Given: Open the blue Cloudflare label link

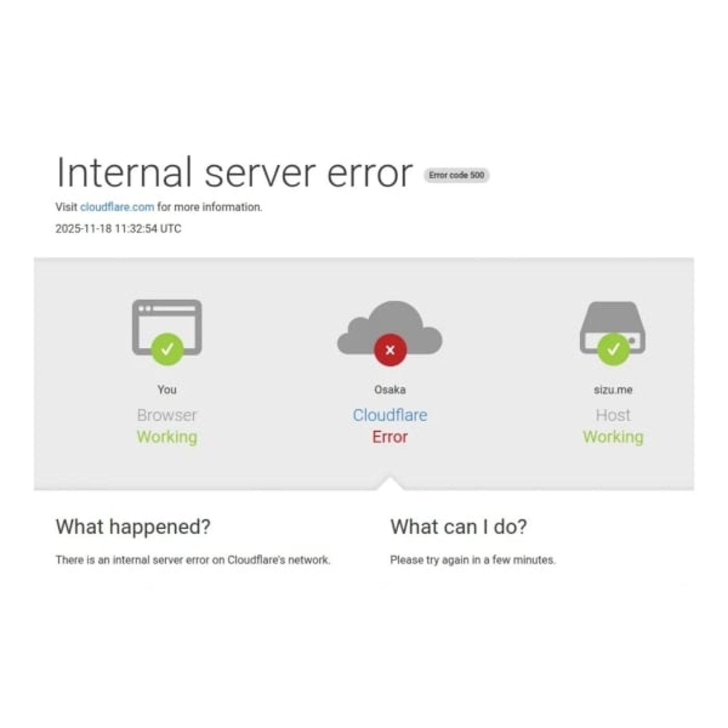Looking at the screenshot, I should 390,415.
